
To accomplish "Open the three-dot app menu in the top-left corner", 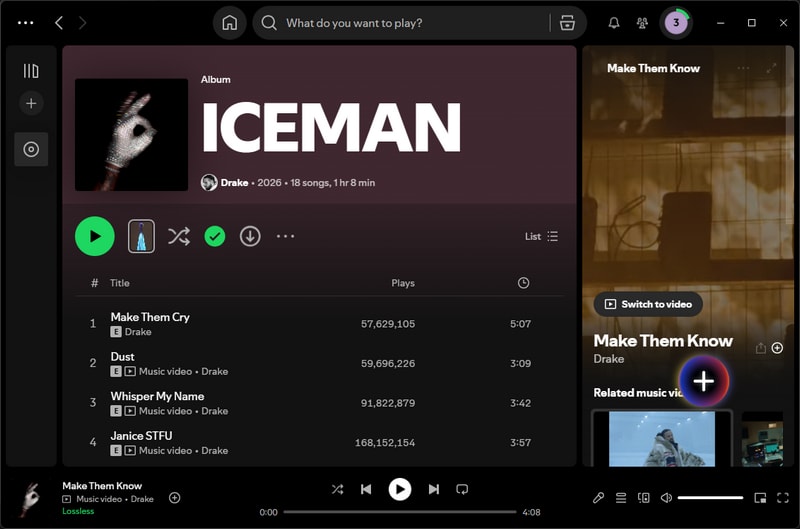I will (x=26, y=22).
